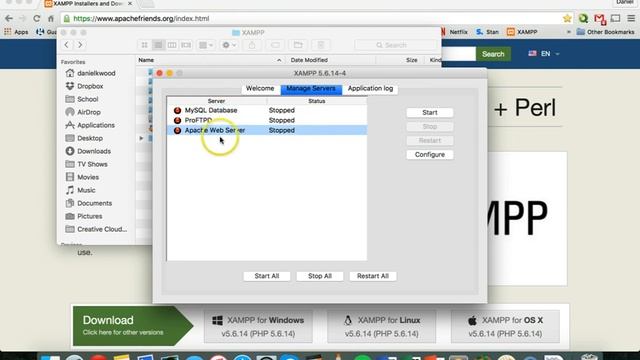The image size is (640, 360).
Task: Select the ProFTPD server row
Action: click(267, 120)
